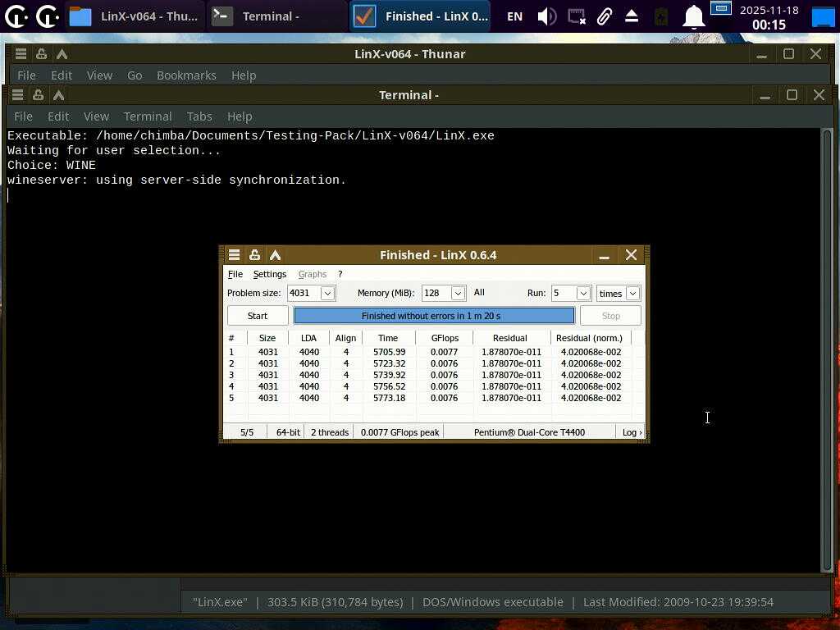
Task: Open Edit menu in Terminal window
Action: 58,116
